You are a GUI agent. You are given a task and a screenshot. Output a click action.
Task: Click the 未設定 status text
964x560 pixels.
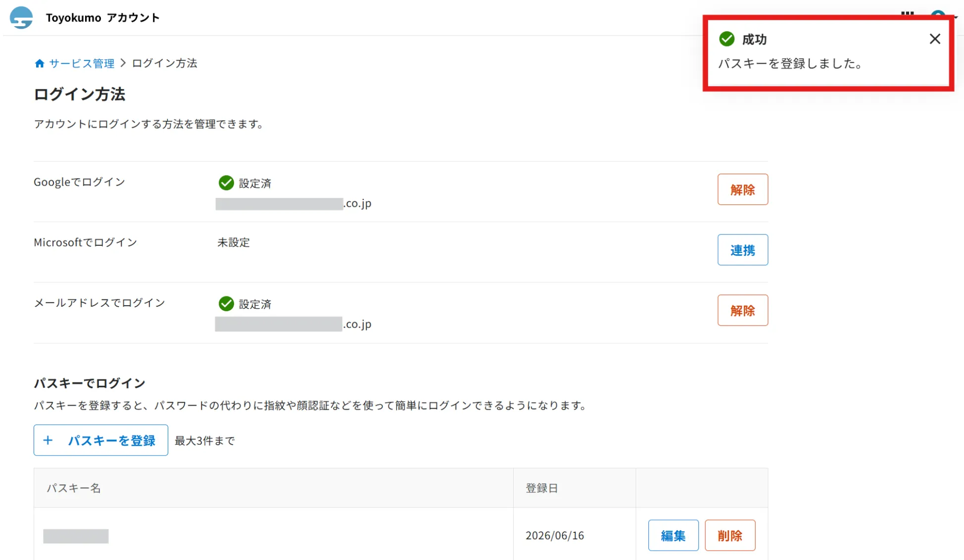tap(234, 242)
